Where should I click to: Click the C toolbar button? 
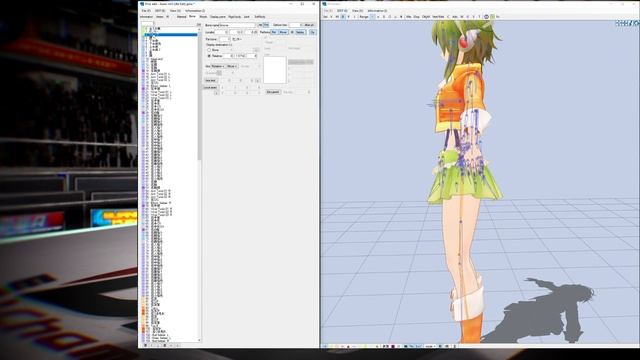click(x=448, y=17)
